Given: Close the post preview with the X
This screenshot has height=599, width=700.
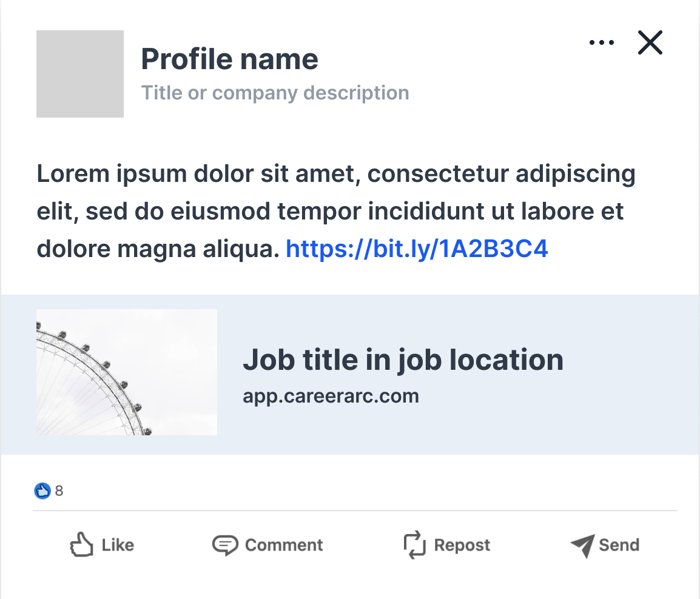Looking at the screenshot, I should (x=650, y=42).
